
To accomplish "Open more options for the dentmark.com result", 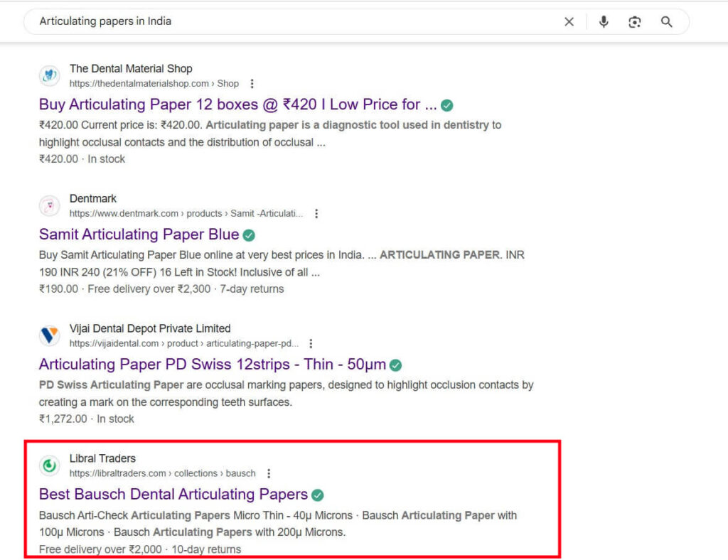I will pos(316,213).
